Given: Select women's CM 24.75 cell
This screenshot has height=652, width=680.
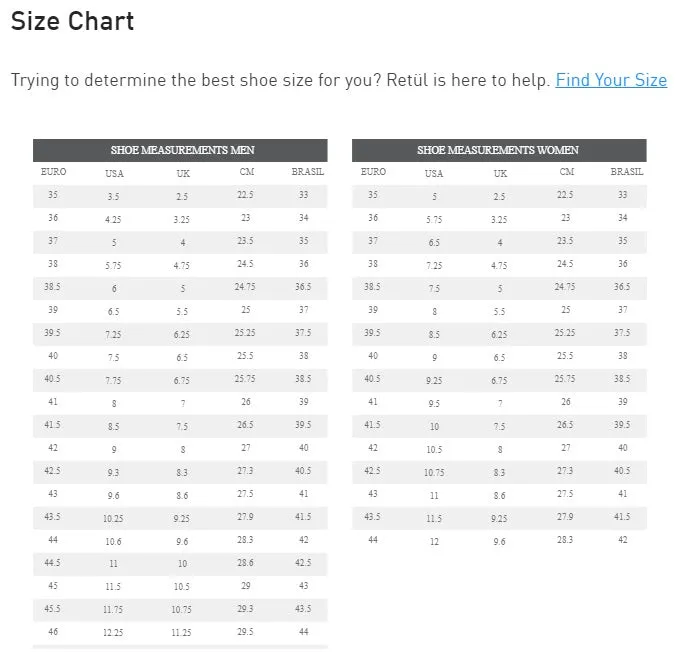Looking at the screenshot, I should click(565, 287).
